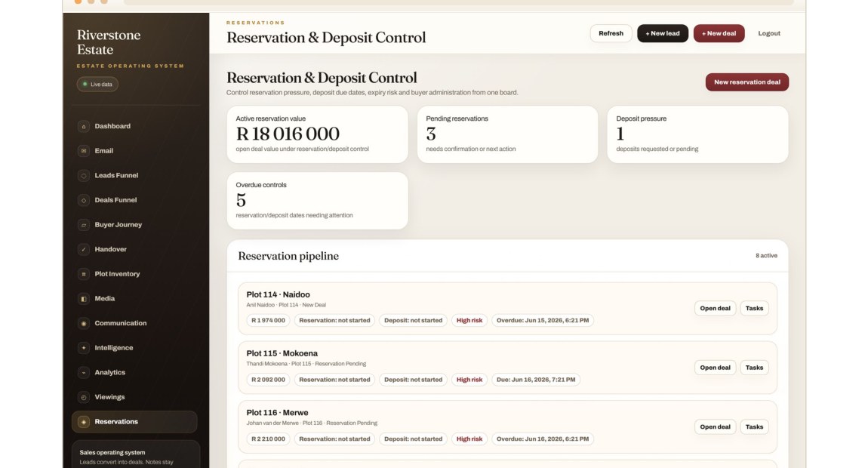Click Deposit: not started on Plot 114

click(413, 321)
